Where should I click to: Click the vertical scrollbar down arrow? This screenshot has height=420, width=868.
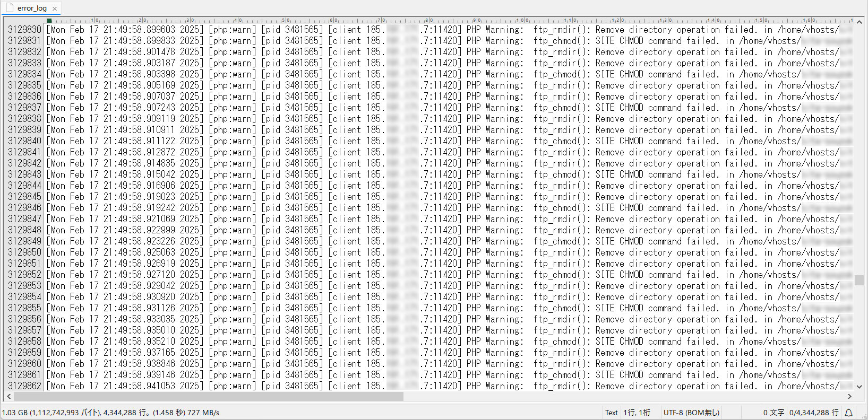pyautogui.click(x=858, y=387)
